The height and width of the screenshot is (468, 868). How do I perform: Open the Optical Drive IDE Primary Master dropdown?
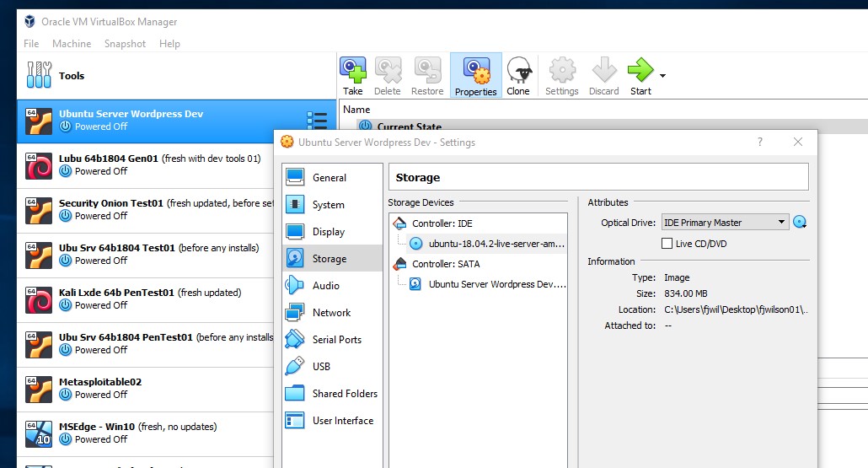click(x=726, y=222)
